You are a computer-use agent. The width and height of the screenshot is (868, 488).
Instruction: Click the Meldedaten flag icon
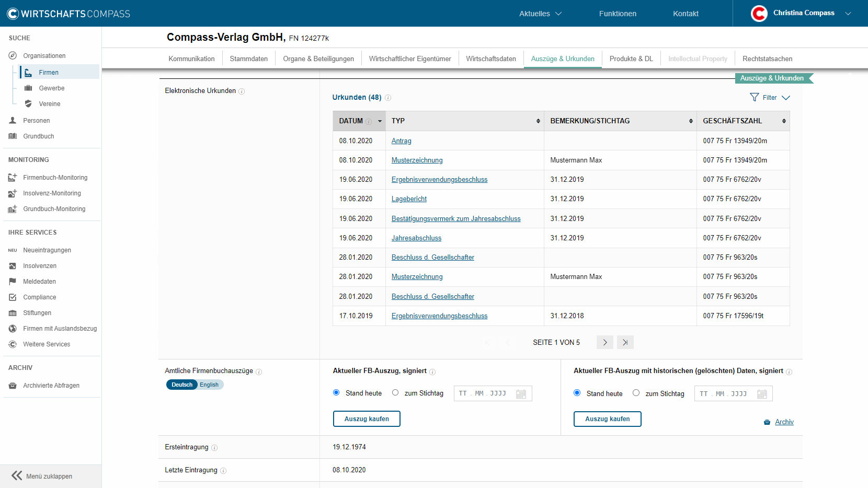click(x=13, y=281)
